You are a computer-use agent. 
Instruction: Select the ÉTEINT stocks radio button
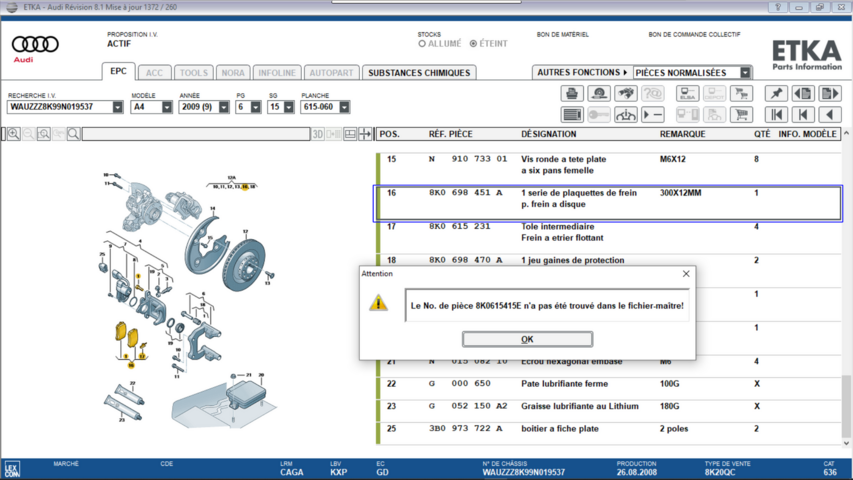tap(473, 44)
